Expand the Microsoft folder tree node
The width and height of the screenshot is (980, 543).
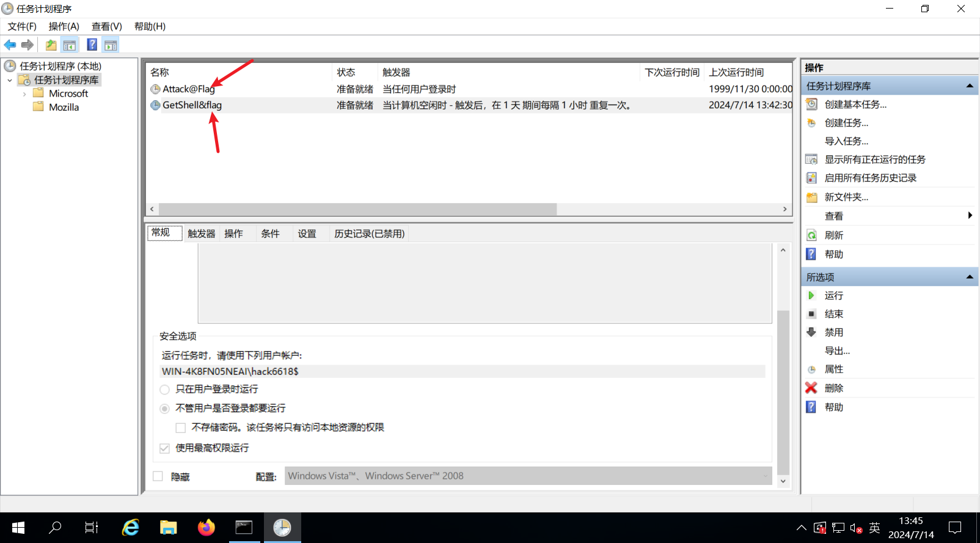coord(24,94)
